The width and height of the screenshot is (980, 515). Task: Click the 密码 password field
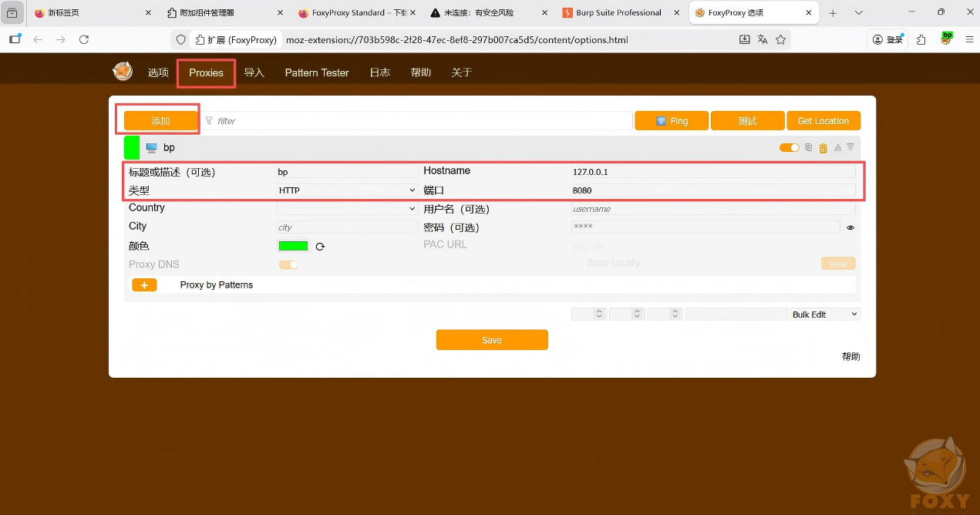pyautogui.click(x=706, y=227)
